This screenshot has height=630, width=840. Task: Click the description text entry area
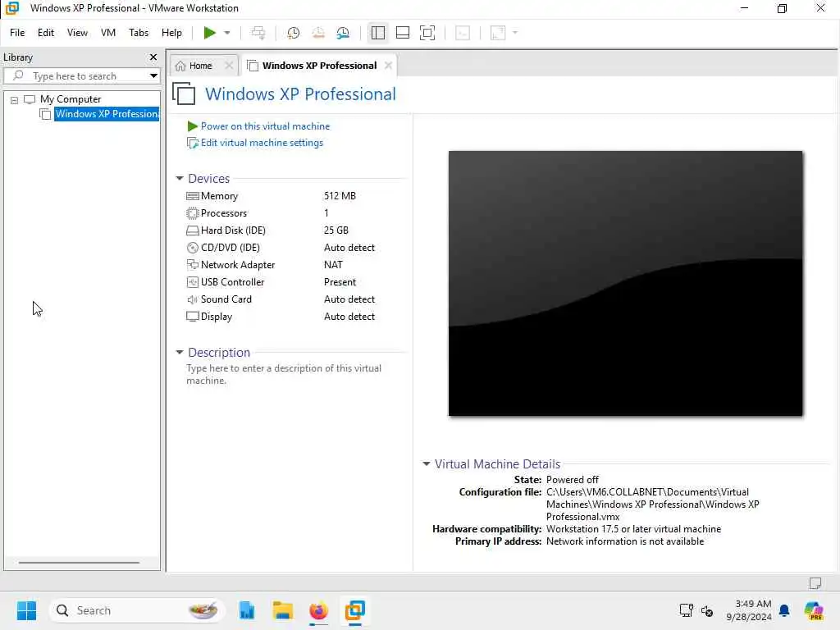pyautogui.click(x=284, y=374)
